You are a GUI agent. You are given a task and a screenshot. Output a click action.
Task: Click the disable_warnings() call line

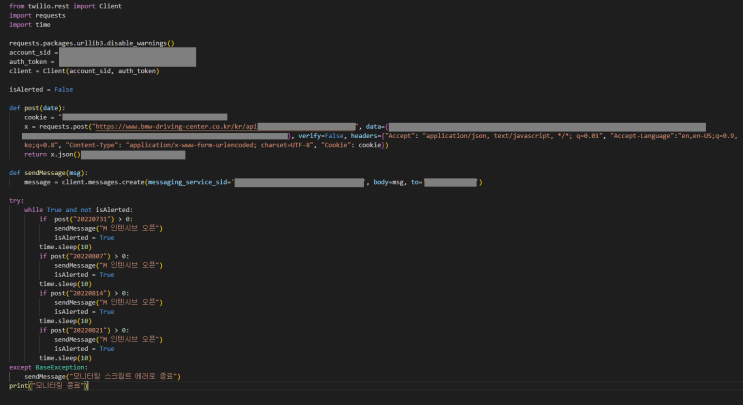tap(91, 44)
